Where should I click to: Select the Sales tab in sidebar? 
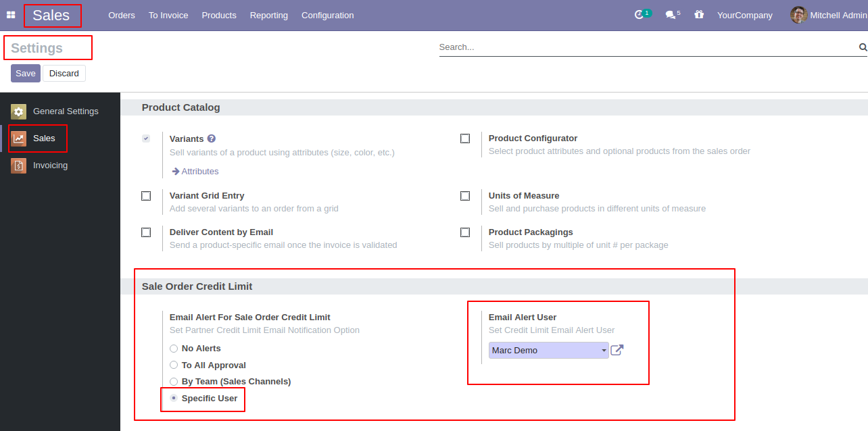coord(60,138)
